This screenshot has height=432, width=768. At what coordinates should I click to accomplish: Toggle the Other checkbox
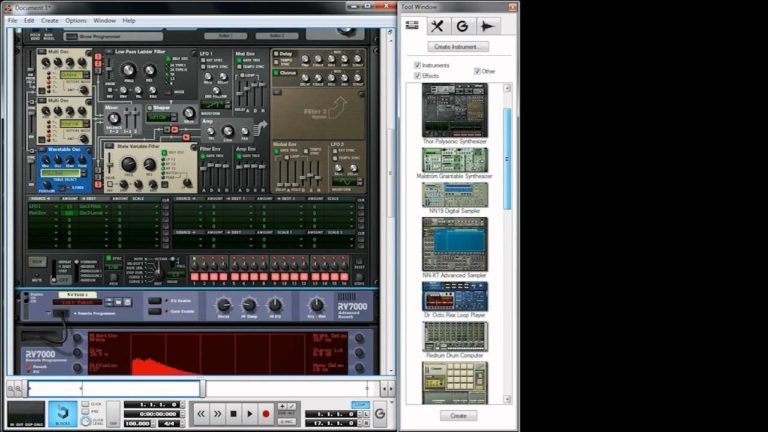click(477, 71)
